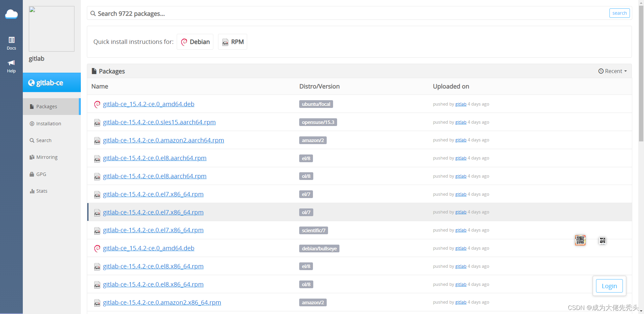Click rpm icon of el7.x86_64 el/7 row
This screenshot has width=644, height=314.
[x=97, y=194]
